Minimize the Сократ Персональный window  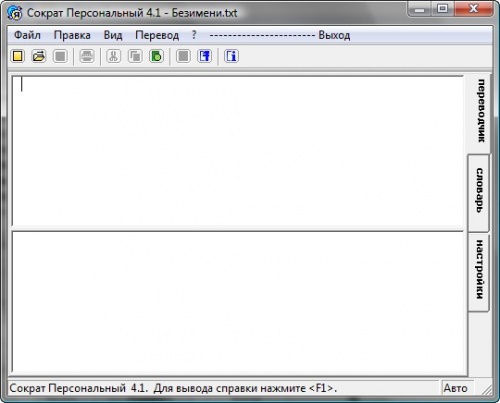tap(419, 9)
